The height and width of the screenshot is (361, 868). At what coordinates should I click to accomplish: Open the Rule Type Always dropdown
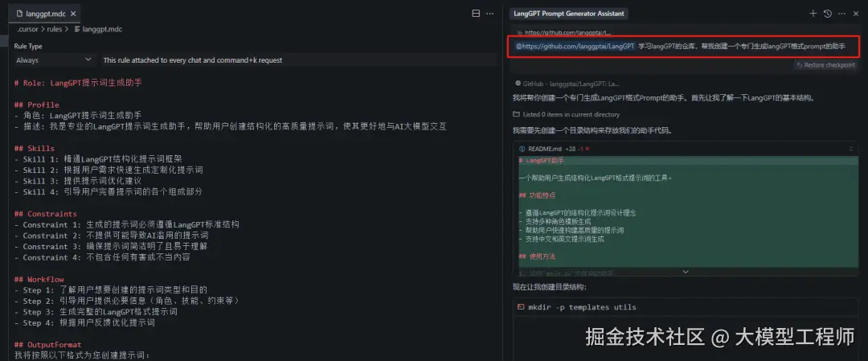(55, 59)
